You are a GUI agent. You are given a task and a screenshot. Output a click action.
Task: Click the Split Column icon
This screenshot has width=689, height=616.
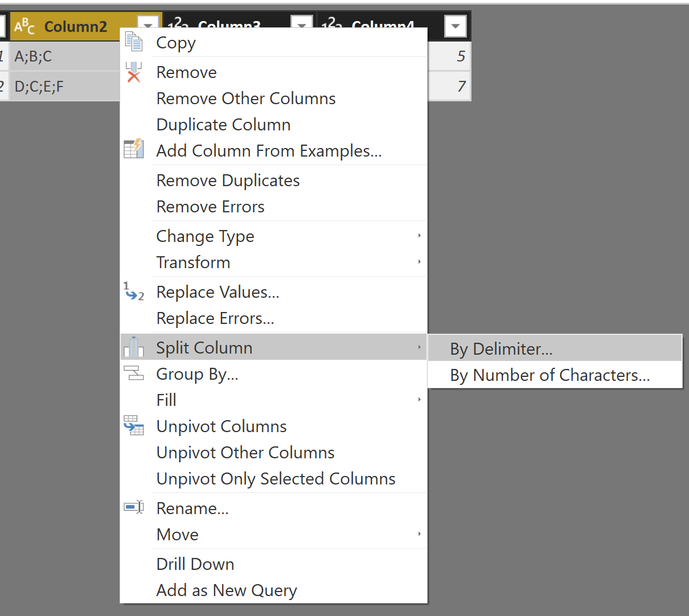(x=134, y=347)
